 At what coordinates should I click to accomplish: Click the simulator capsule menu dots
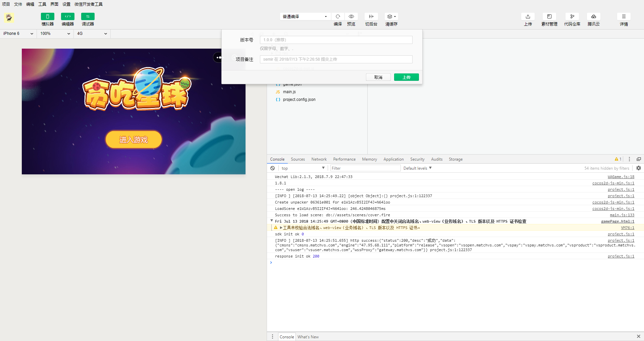219,58
